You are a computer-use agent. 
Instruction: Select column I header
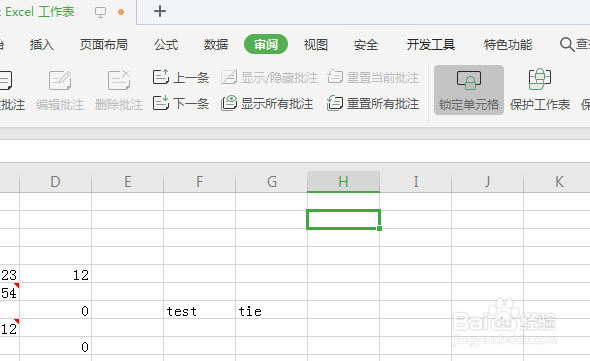[x=416, y=182]
